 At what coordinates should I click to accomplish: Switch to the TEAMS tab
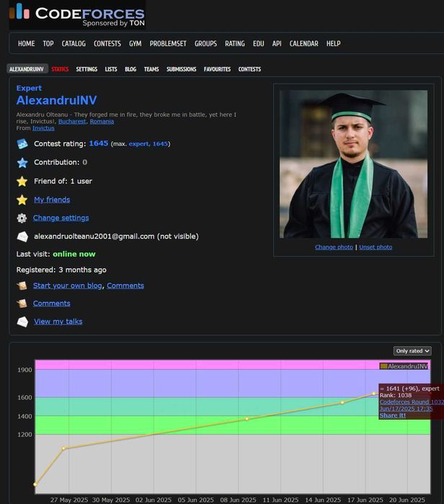(x=151, y=69)
